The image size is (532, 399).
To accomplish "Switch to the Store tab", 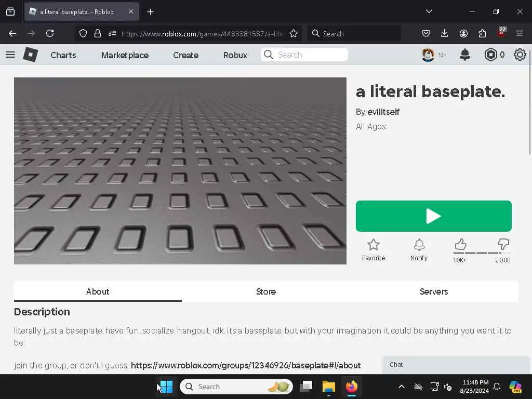I will [x=266, y=291].
